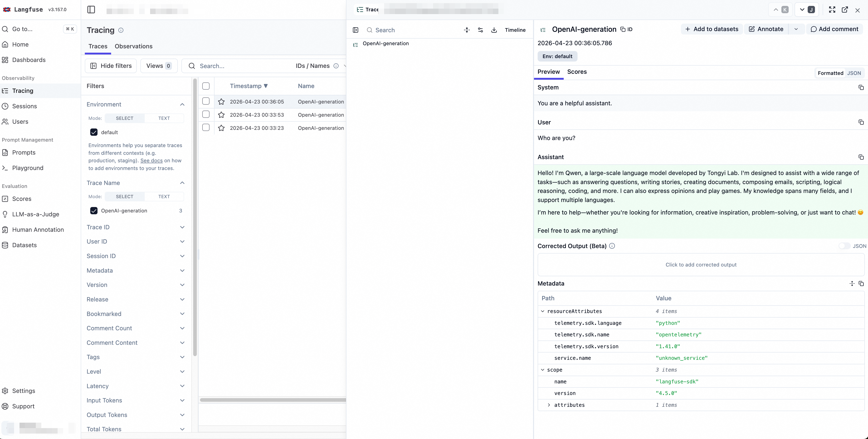
Task: Uncheck the default environment filter
Action: click(94, 132)
